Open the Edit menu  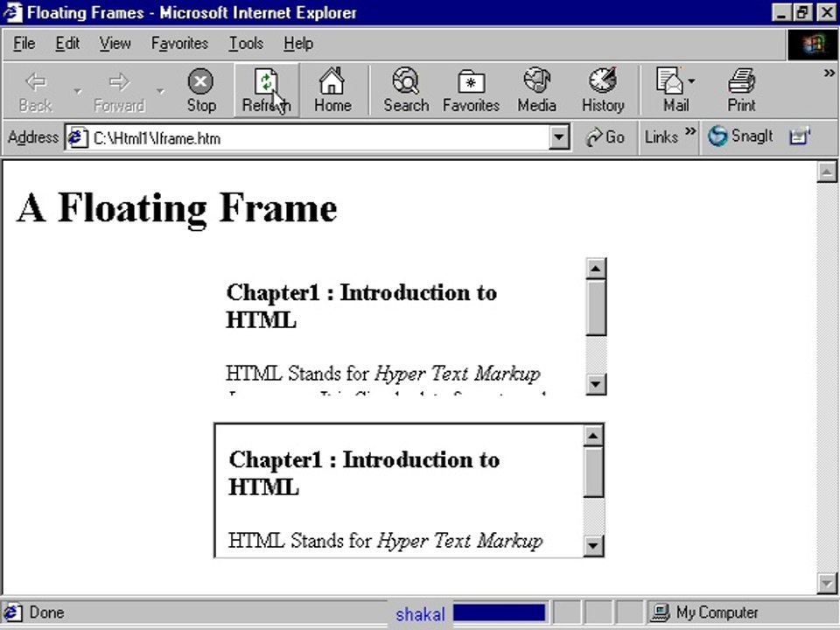[x=67, y=44]
